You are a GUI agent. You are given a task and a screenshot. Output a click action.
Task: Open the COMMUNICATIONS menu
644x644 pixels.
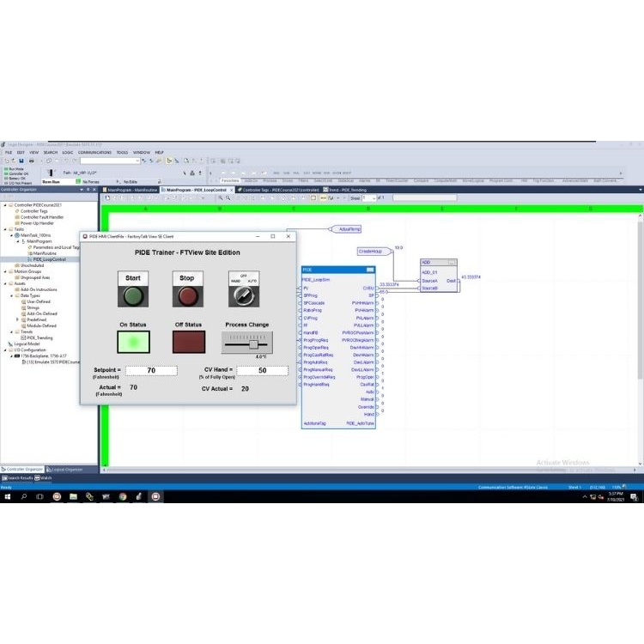(94, 152)
